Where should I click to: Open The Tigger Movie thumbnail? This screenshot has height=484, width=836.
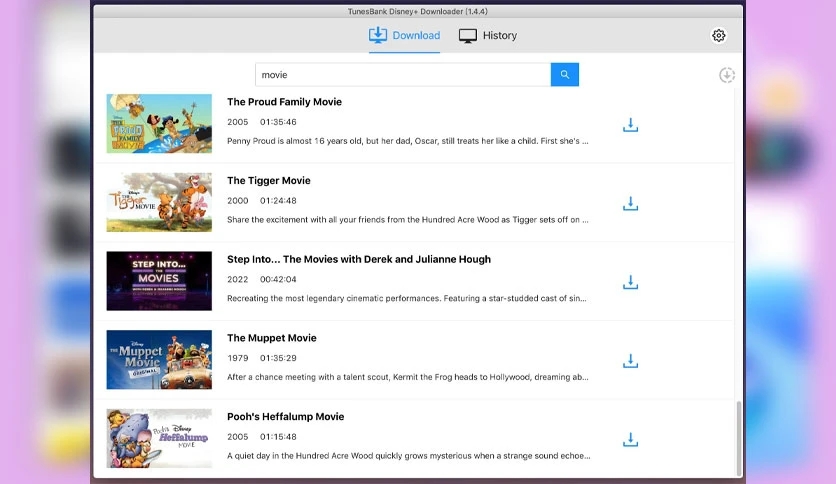[x=159, y=202]
